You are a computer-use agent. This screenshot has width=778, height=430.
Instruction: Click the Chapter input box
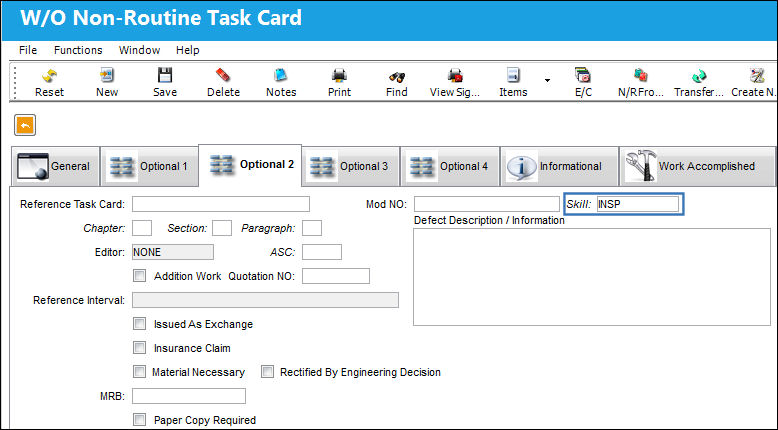tap(142, 228)
